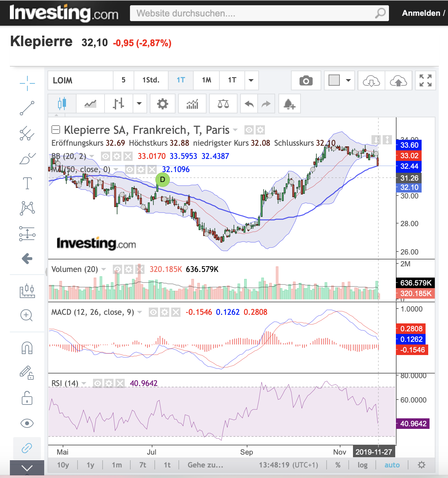
Task: Select the pitchfork drawing tool
Action: pyautogui.click(x=27, y=133)
